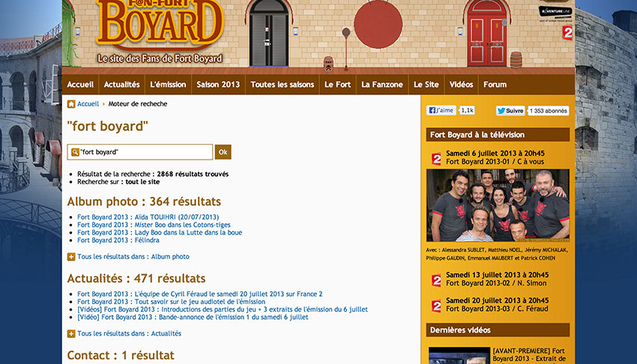
Task: Click plus icon for all Album photo results
Action: click(x=71, y=257)
